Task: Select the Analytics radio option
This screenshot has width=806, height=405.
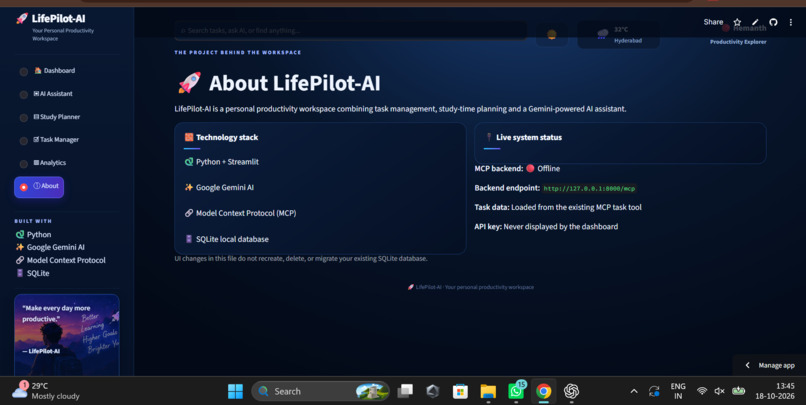Action: [24, 164]
